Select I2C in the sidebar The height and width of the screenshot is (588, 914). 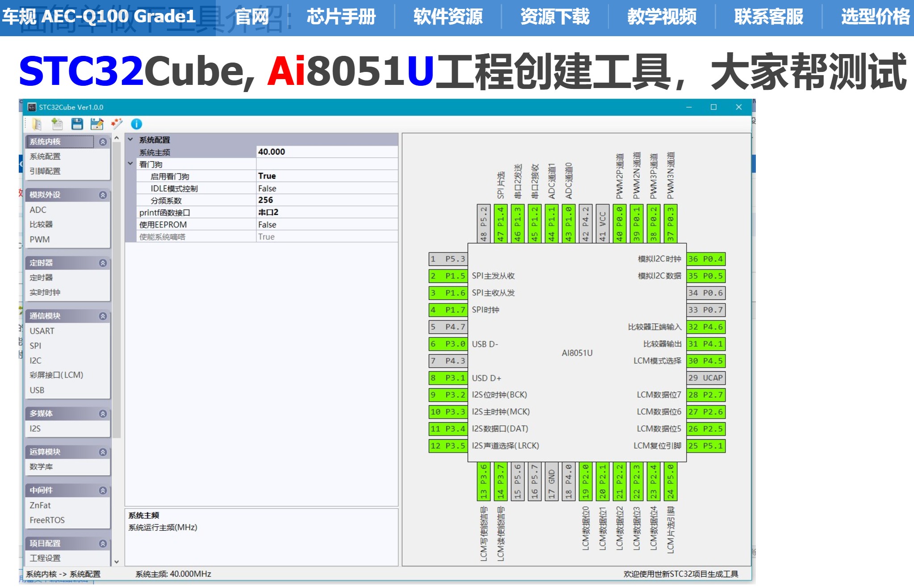[35, 360]
